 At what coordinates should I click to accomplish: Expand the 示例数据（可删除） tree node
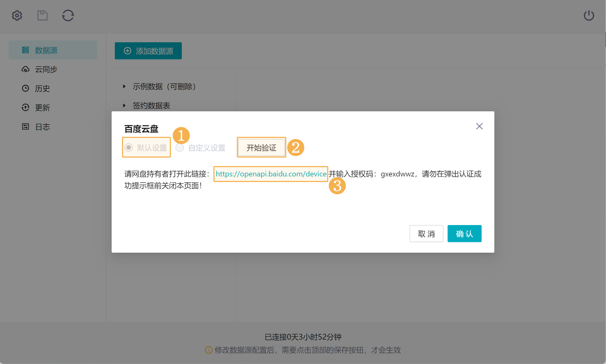point(124,86)
